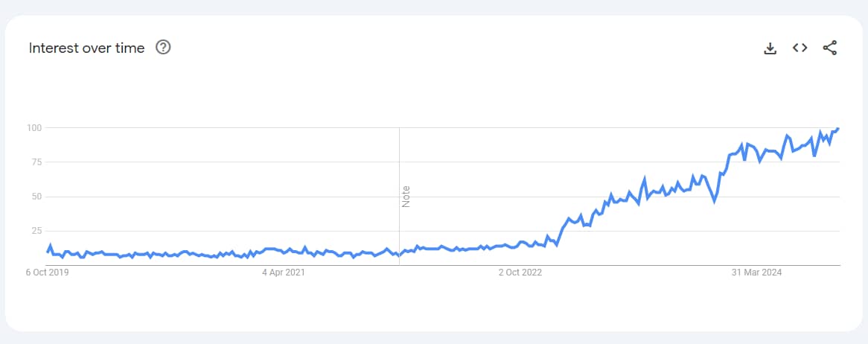Open the embed code icon
The width and height of the screenshot is (868, 344).
(800, 48)
